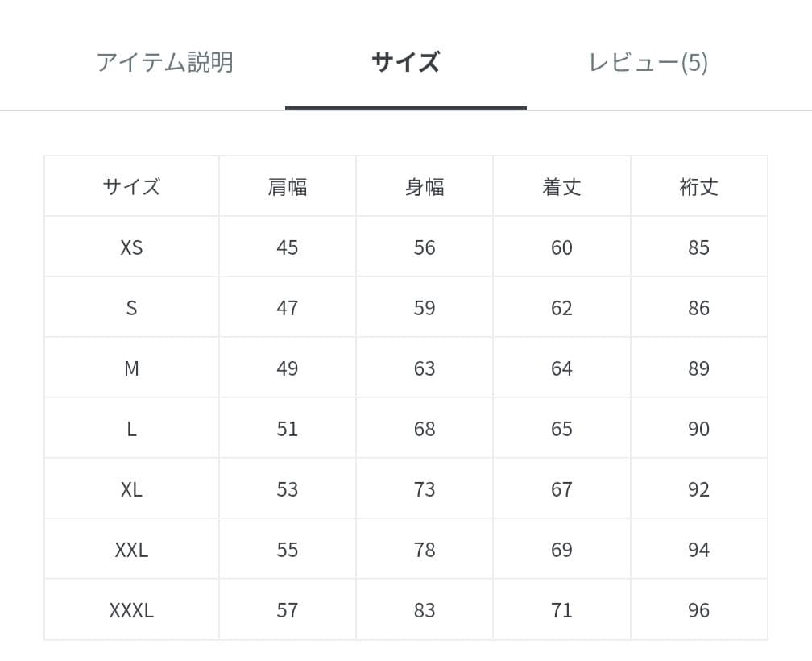Select the XXXL size row label
The height and width of the screenshot is (661, 812).
[130, 609]
